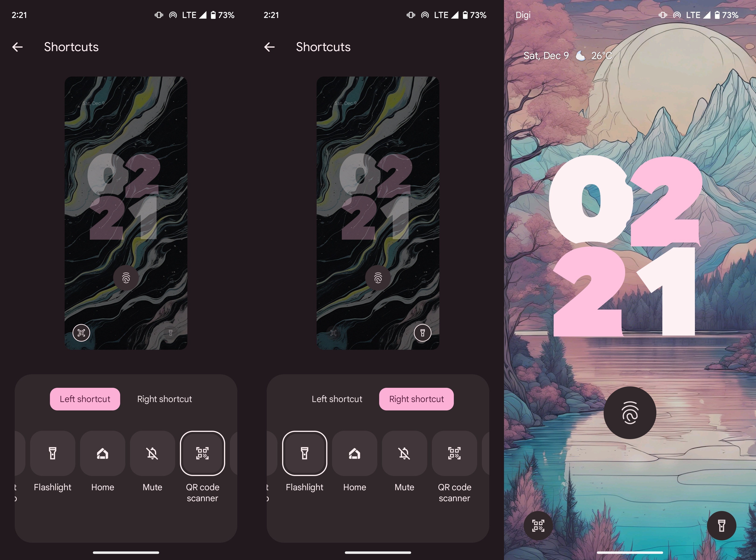
Task: Tap the back arrow in Shortcuts menu
Action: 17,46
